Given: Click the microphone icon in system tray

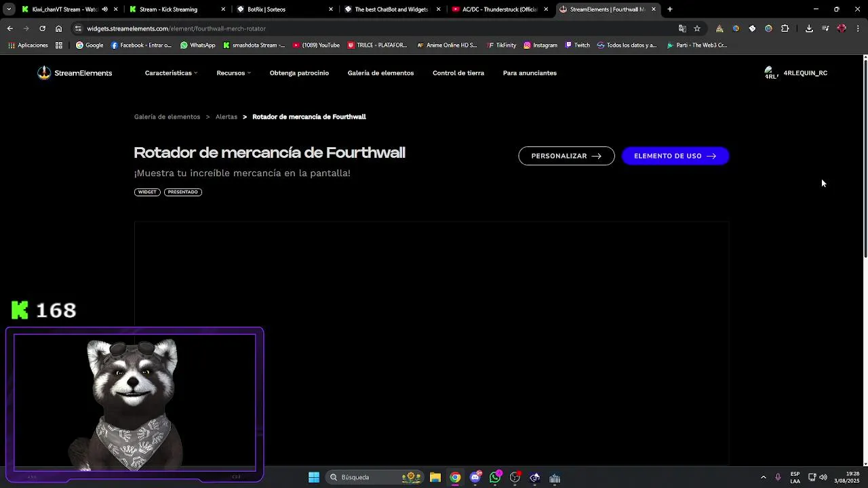Looking at the screenshot, I should [778, 477].
